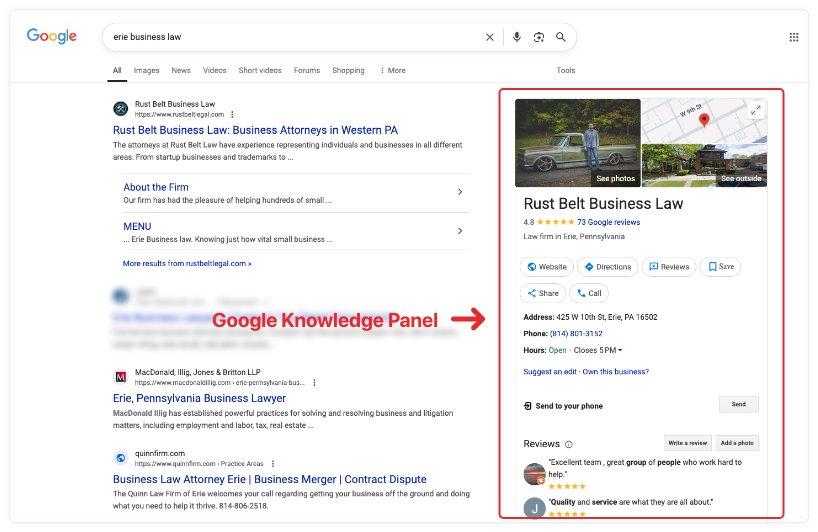The image size is (818, 532).
Task: Click Send to your phone icon
Action: click(x=527, y=406)
